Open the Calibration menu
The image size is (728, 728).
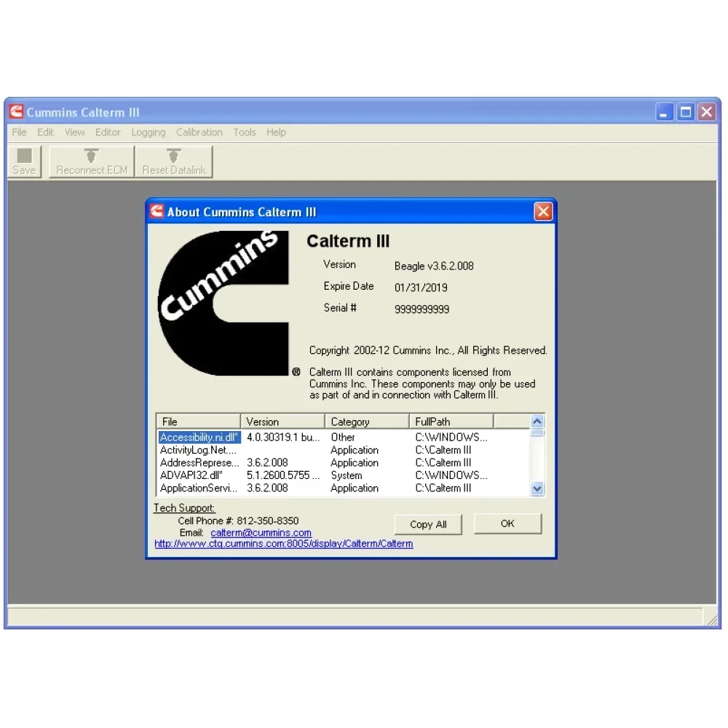(x=199, y=132)
